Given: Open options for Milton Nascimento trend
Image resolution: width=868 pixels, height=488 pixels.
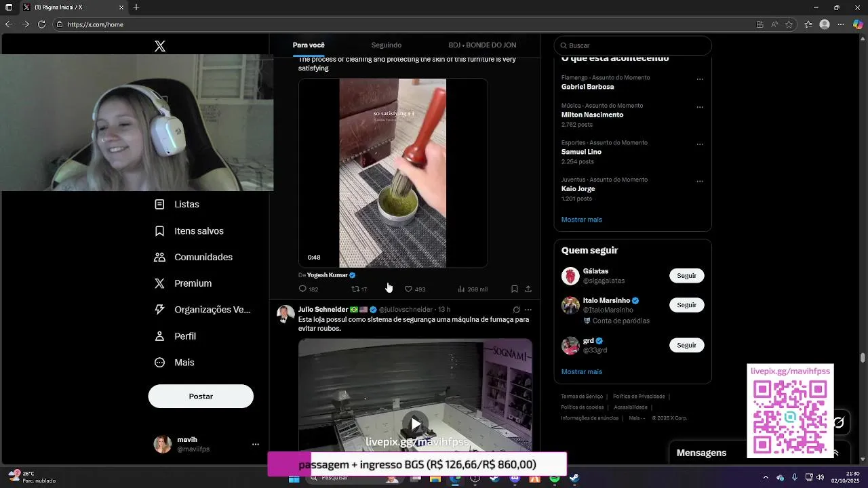Looking at the screenshot, I should click(700, 107).
